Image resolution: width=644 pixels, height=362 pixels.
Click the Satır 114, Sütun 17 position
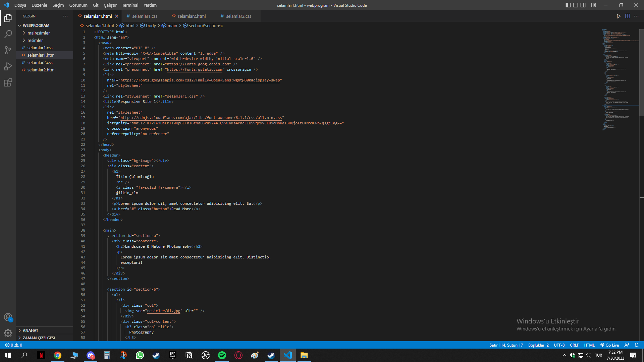[x=506, y=345]
